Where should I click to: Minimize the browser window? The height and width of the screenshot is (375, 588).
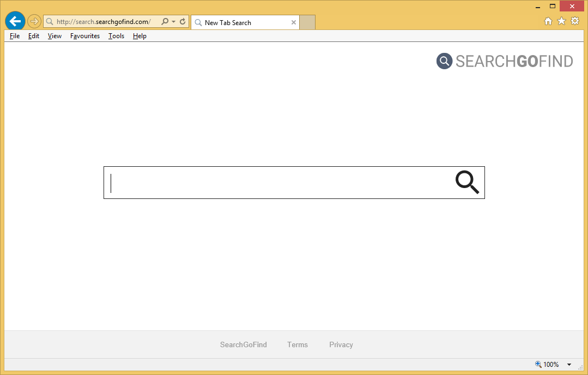point(538,7)
